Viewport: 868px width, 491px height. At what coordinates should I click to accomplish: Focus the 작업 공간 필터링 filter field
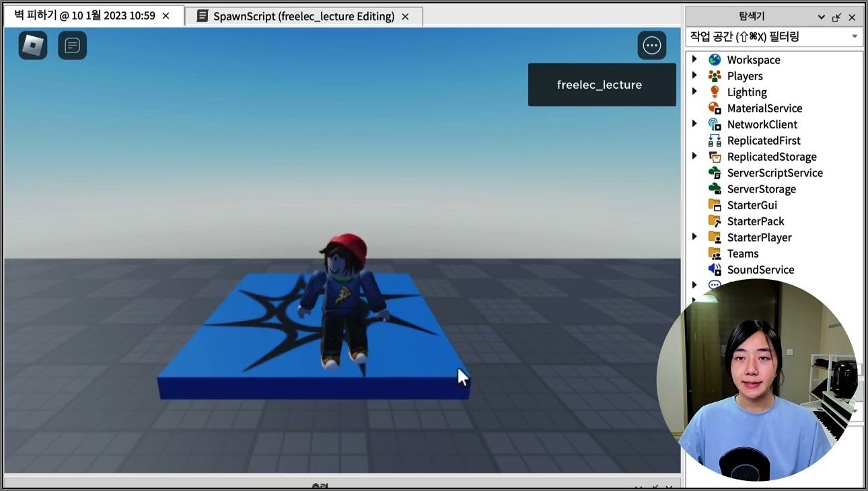coord(774,36)
